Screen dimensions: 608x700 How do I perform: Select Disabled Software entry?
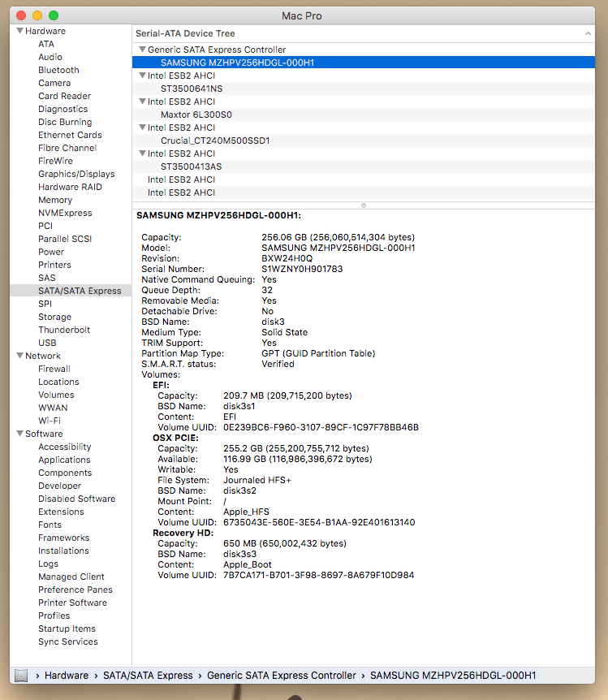click(x=77, y=499)
